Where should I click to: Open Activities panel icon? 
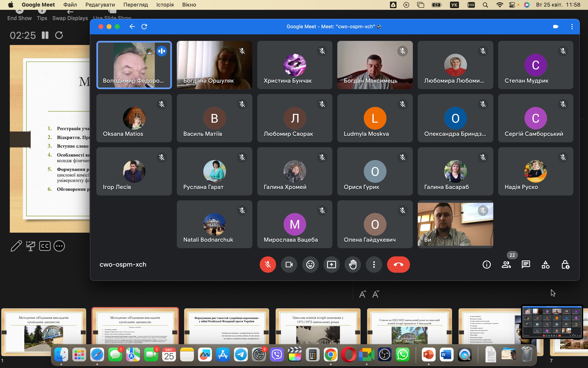coord(546,265)
